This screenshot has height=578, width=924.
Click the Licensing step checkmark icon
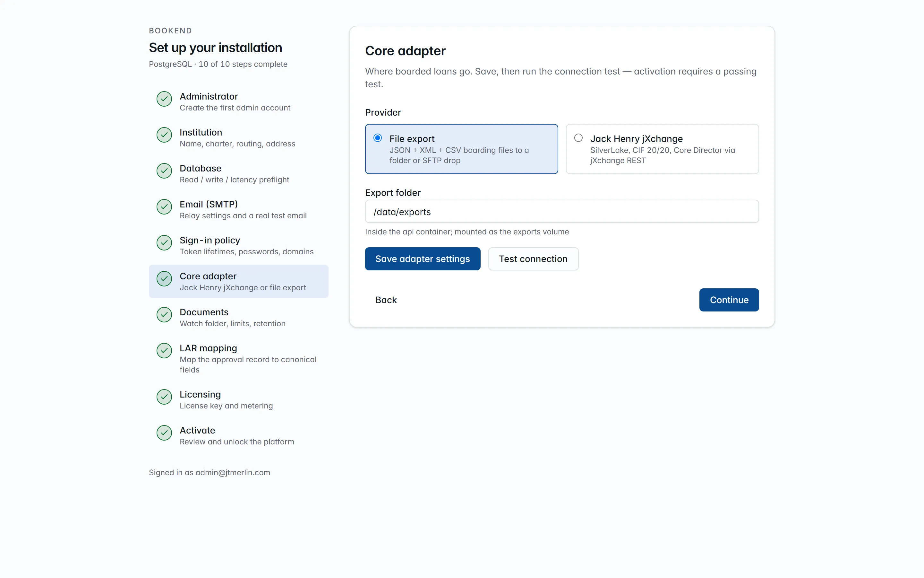(164, 397)
